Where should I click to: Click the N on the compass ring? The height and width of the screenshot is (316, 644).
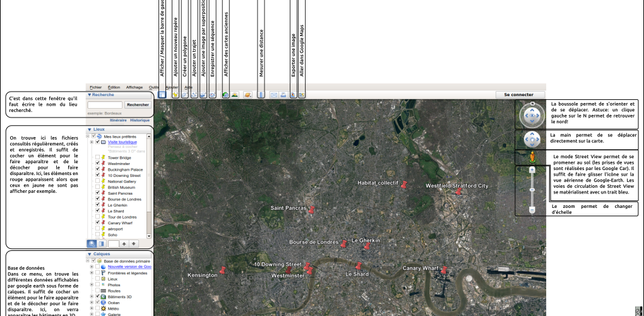tap(532, 104)
